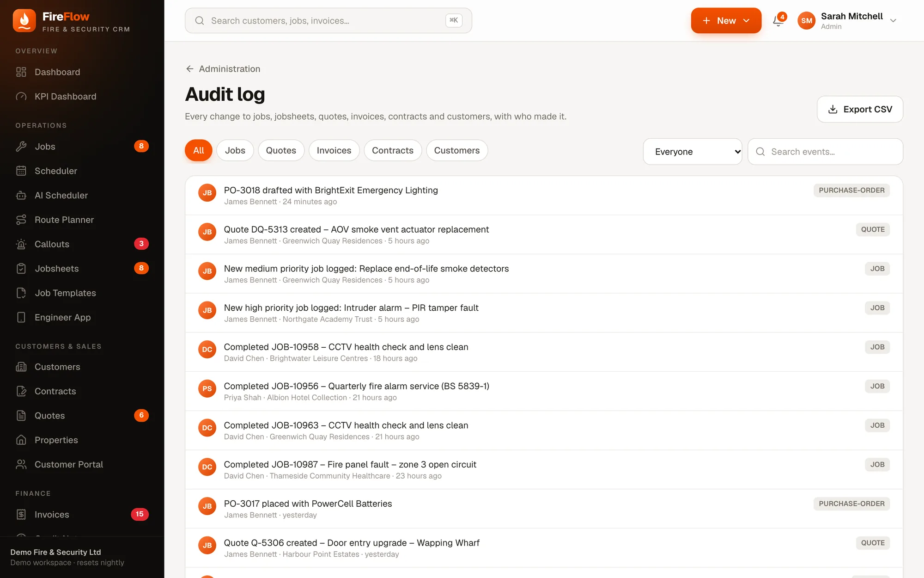Open Engineer App phone icon
Image resolution: width=924 pixels, height=578 pixels.
pos(21,318)
